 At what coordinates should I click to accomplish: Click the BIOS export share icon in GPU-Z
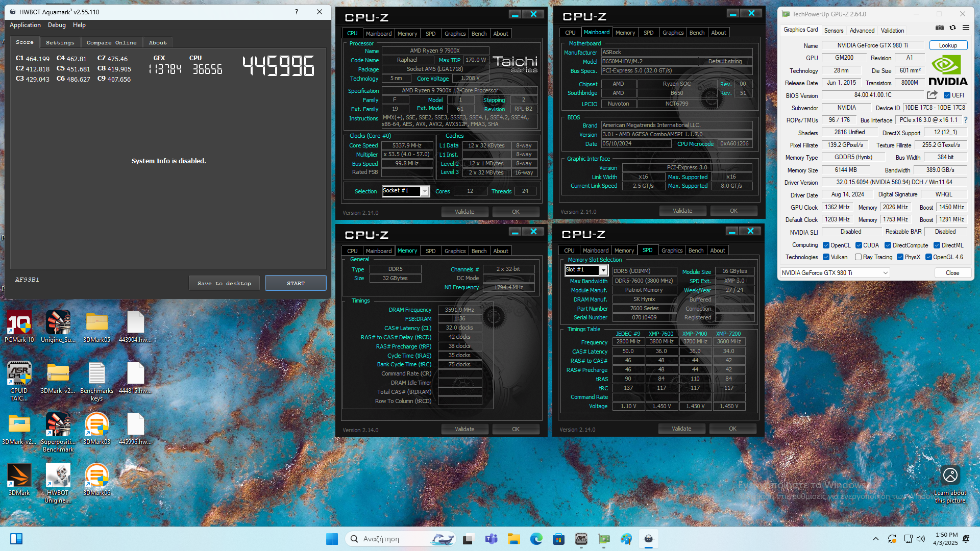click(932, 95)
